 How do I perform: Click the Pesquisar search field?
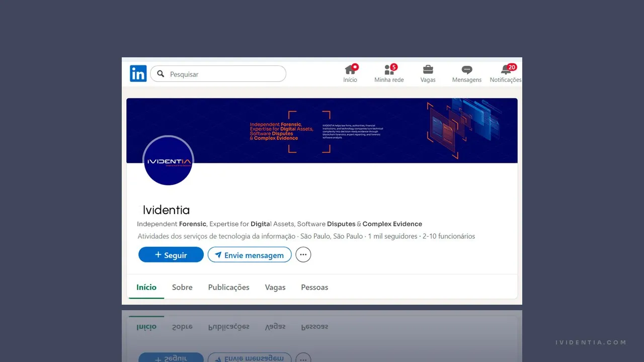218,74
